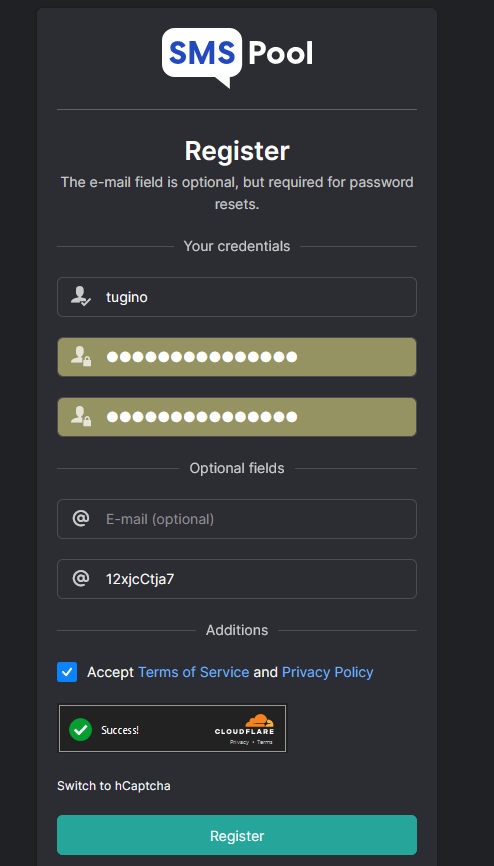Screen dimensions: 494x866
Task: Click the Cloudflare logo in captcha widget
Action: click(x=244, y=724)
